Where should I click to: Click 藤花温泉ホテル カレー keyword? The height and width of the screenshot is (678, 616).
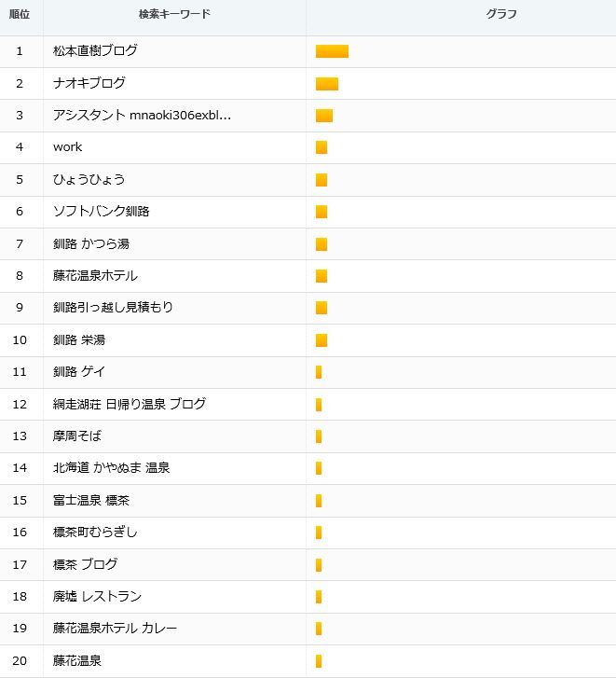[115, 628]
